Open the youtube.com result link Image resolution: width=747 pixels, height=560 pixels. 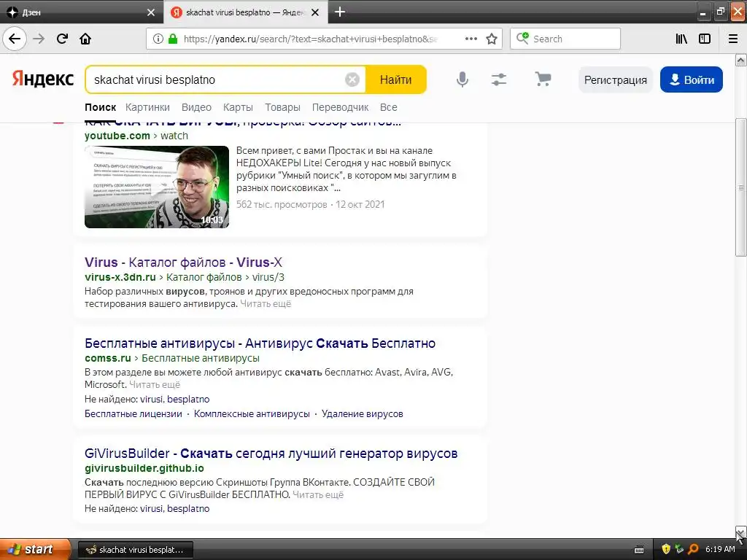click(117, 136)
